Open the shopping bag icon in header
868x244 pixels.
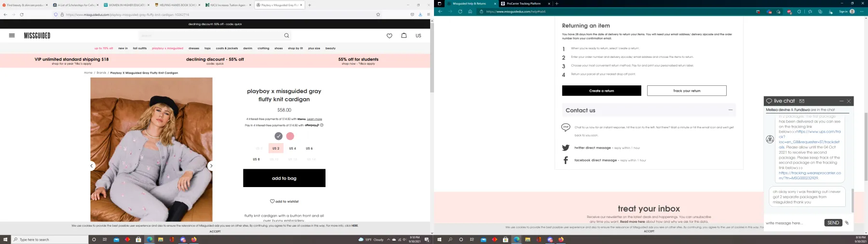coord(404,36)
